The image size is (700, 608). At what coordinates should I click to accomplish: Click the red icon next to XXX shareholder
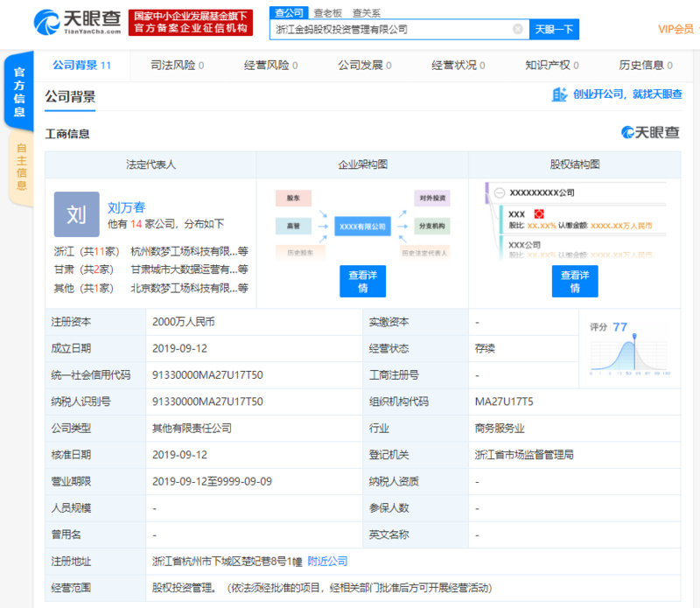[x=539, y=214]
